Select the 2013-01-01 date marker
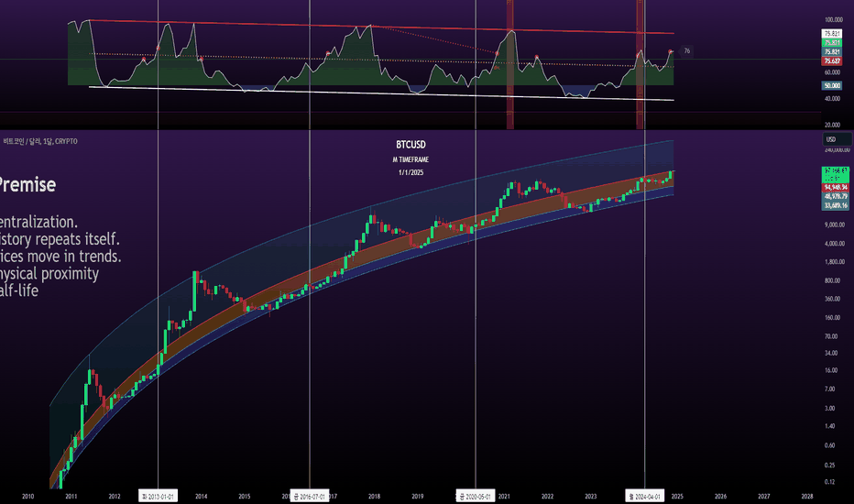 (x=158, y=497)
